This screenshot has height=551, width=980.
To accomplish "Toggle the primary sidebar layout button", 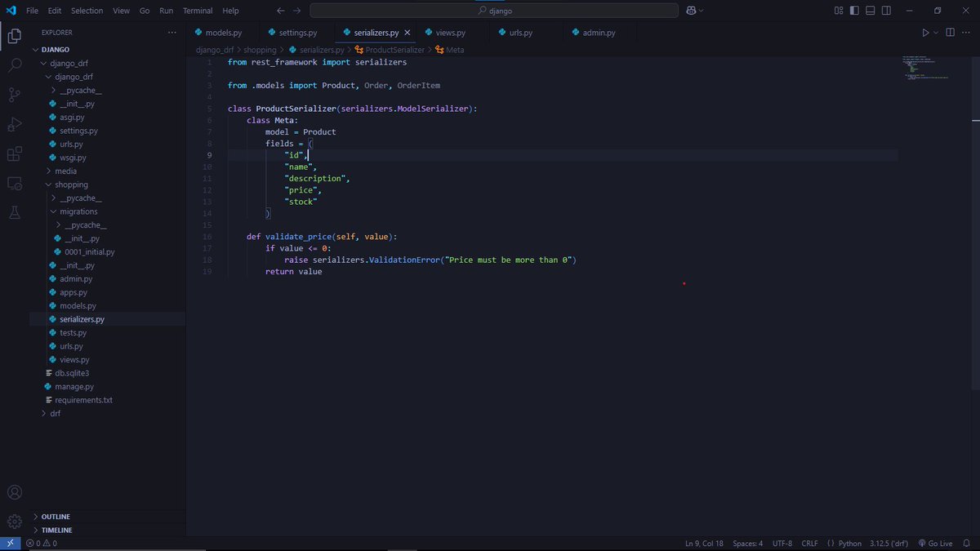I will point(855,11).
